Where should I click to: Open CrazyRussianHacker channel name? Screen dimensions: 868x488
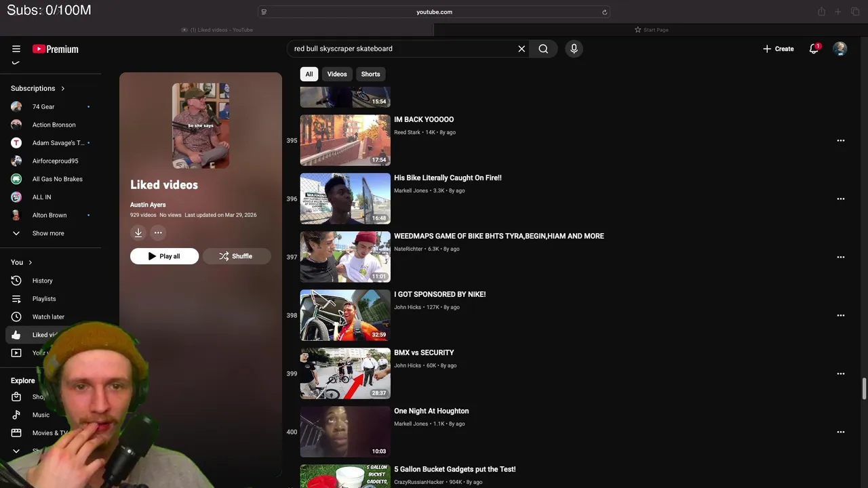tap(419, 482)
